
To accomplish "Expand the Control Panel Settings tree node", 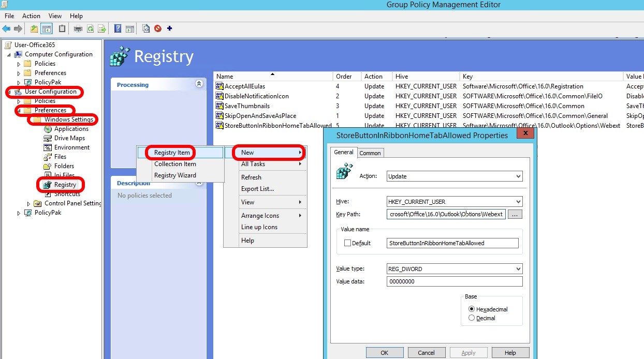I will click(x=29, y=204).
